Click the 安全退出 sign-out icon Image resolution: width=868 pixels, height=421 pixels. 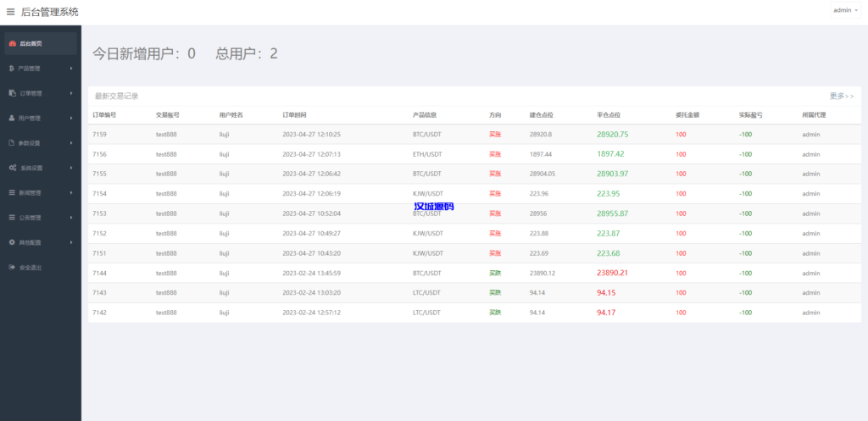point(11,268)
